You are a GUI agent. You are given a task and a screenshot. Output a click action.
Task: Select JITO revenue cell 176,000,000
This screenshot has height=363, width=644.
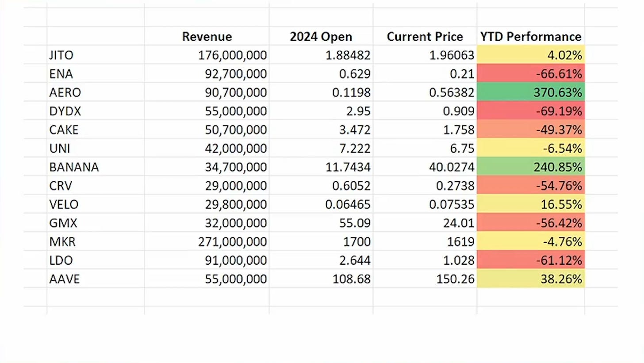[x=207, y=55]
